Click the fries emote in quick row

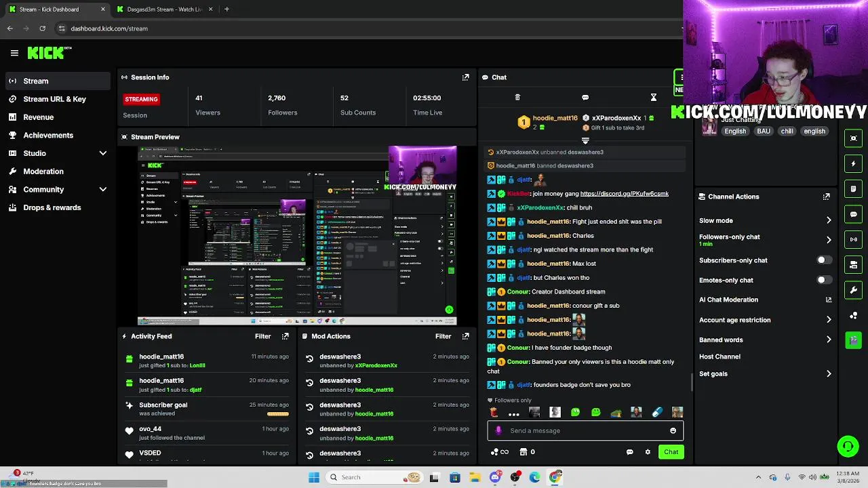(494, 412)
